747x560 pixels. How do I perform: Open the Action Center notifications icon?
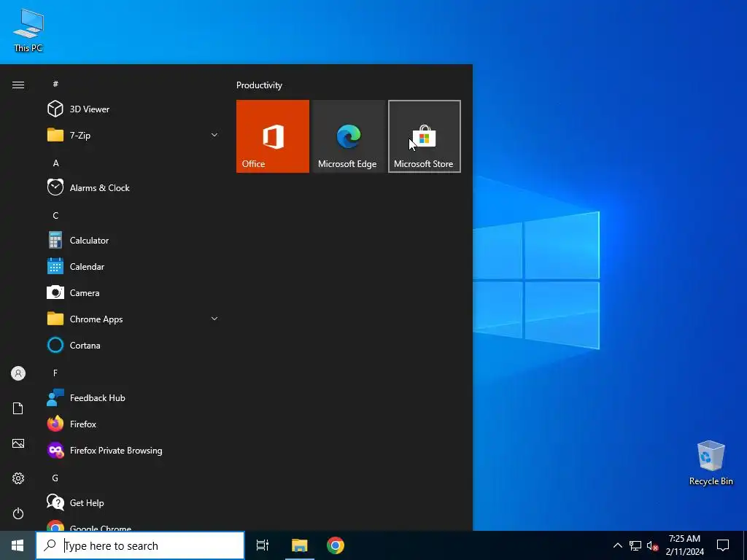[x=723, y=545]
